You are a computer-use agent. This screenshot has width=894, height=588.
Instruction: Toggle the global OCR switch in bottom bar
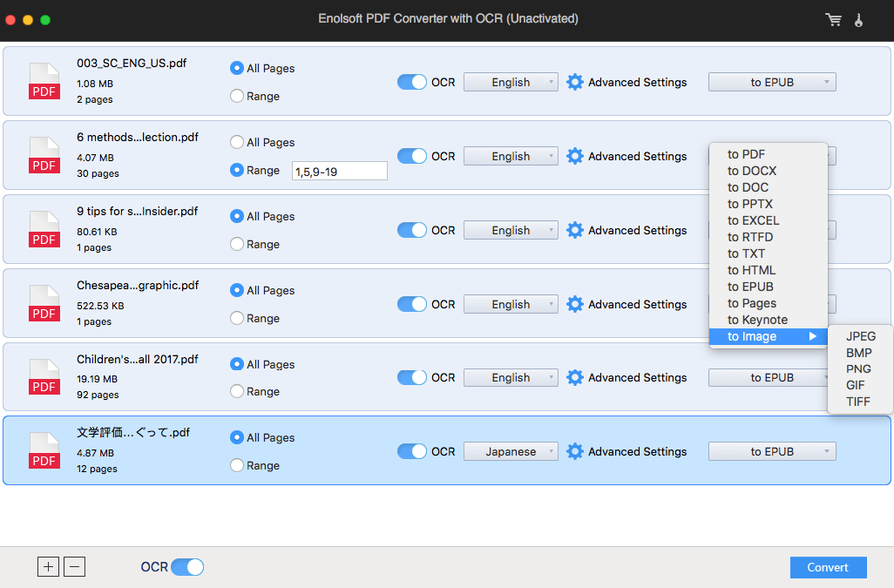coord(187,567)
